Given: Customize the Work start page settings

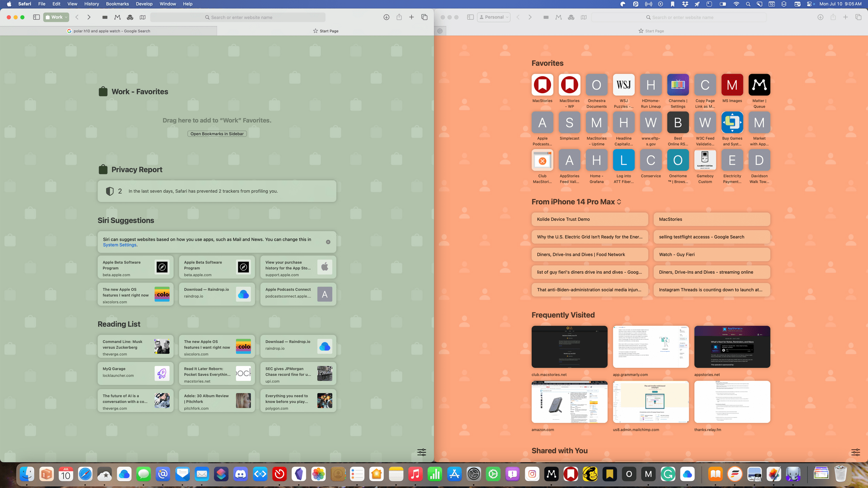Looking at the screenshot, I should (x=422, y=452).
